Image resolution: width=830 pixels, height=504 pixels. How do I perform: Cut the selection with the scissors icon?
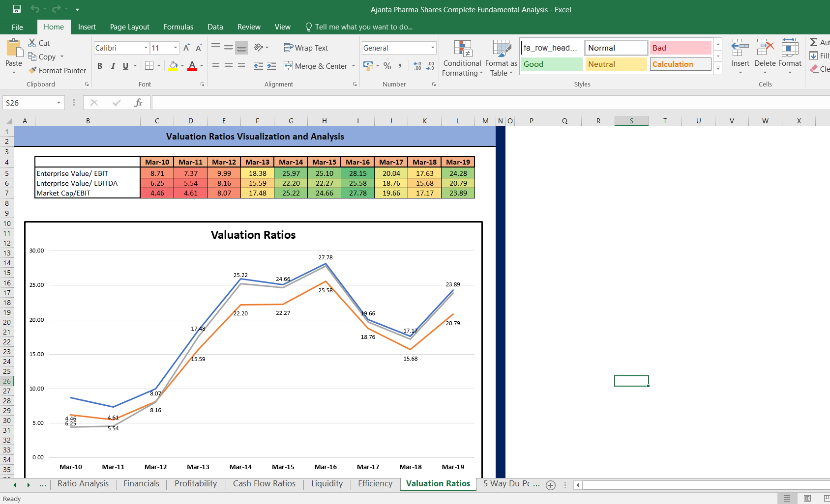tap(32, 43)
